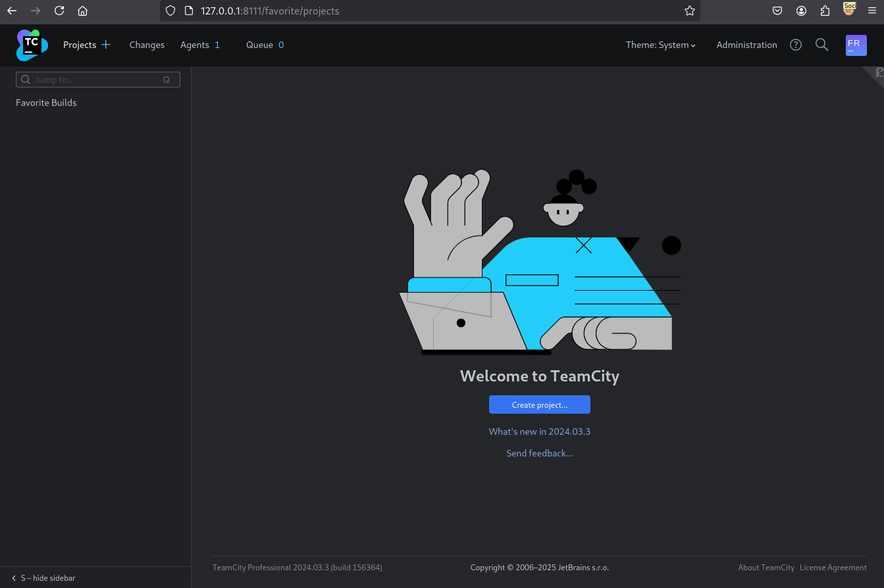Open the Administration link
The height and width of the screenshot is (588, 884).
tap(746, 45)
